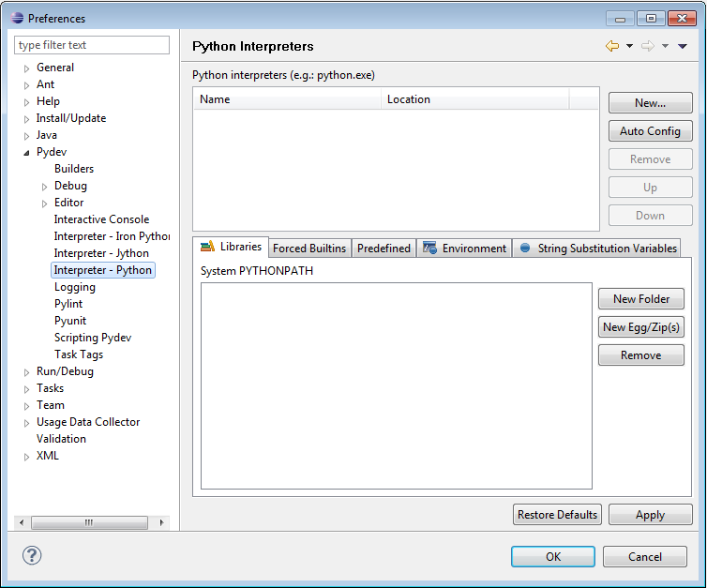707x588 pixels.
Task: Open the back history dropdown arrow
Action: 629,46
